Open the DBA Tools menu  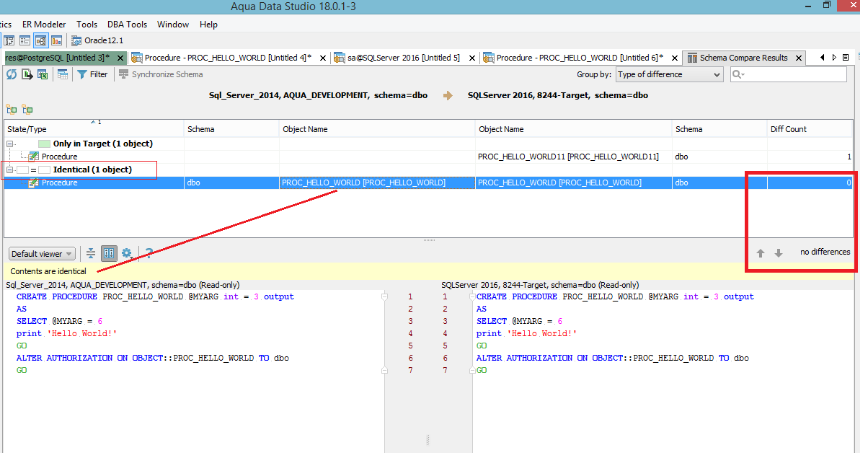coord(127,25)
